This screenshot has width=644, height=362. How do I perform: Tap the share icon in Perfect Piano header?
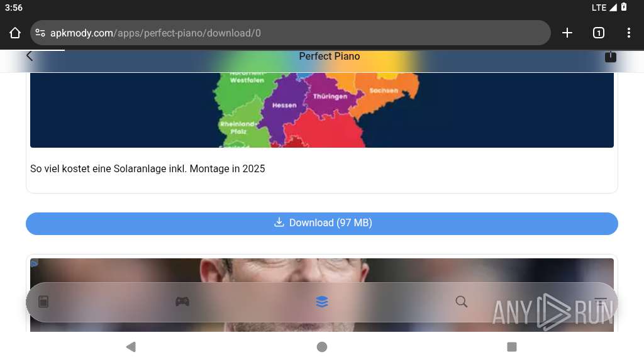point(610,56)
